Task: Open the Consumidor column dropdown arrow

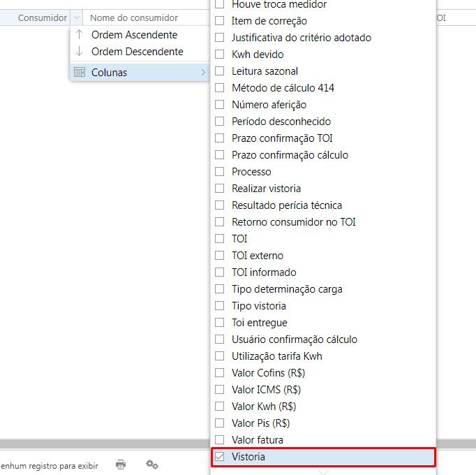Action: coord(77,17)
